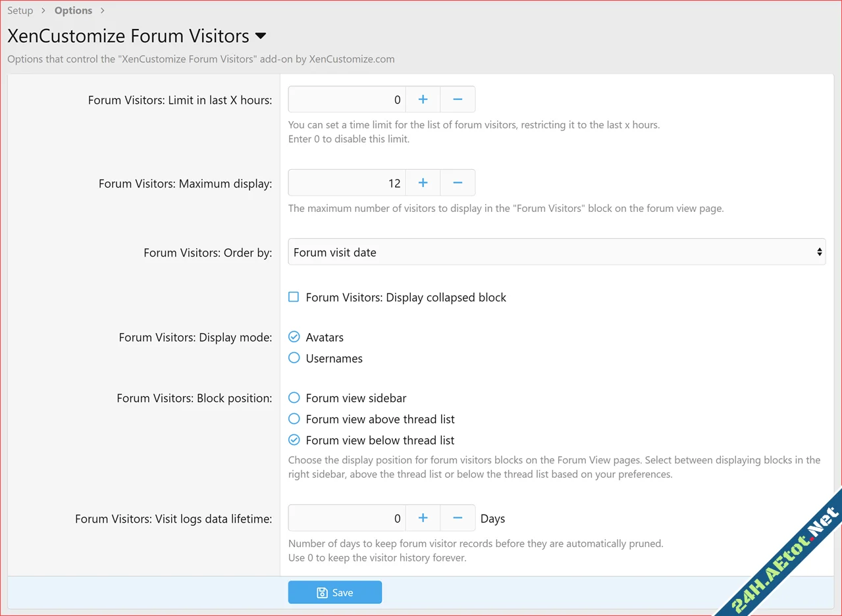Click the plus stepper for "Limit in last X hours"
This screenshot has height=616, width=842.
point(422,99)
